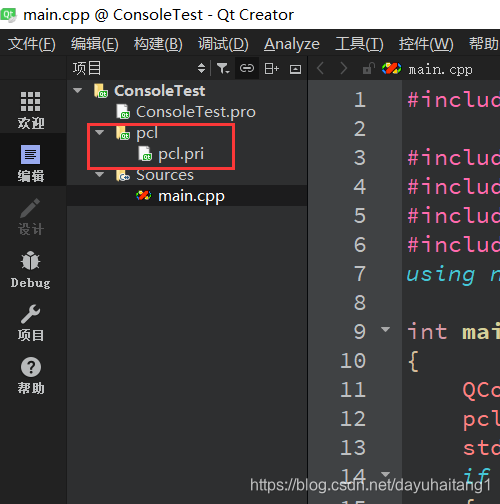Fold the code block at line 14
Viewport: 500px width, 504px height.
point(385,474)
